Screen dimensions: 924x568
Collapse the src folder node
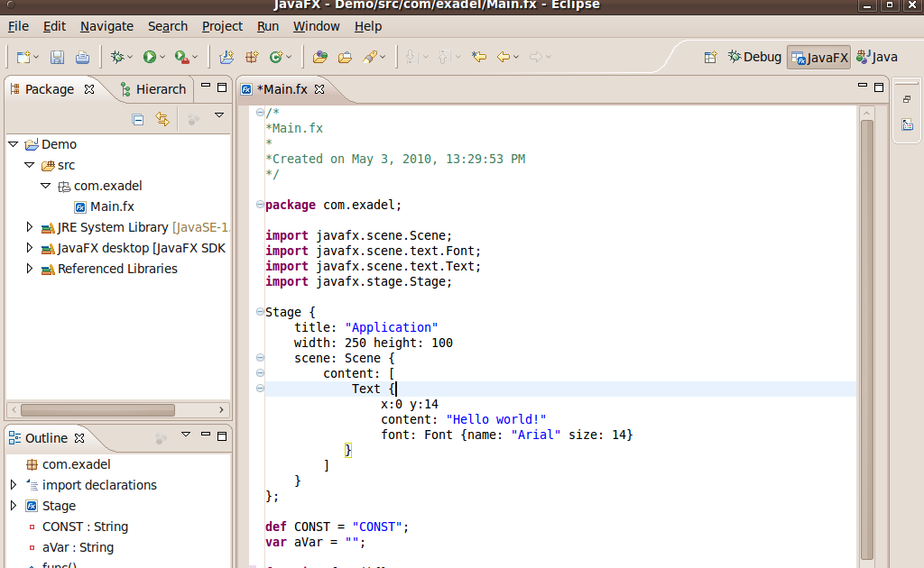(x=30, y=165)
